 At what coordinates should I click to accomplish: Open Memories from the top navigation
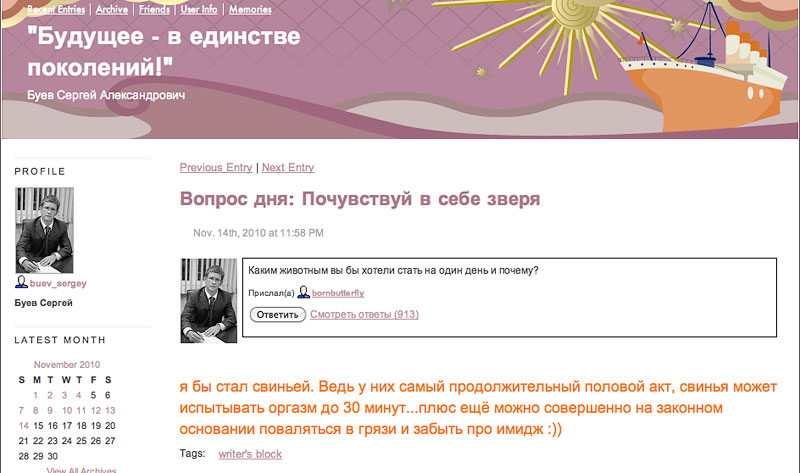point(250,10)
